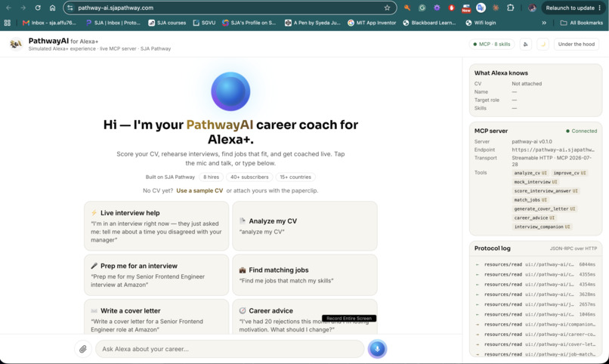This screenshot has height=364, width=609.
Task: Click the 2657ms protocol log entry
Action: pos(536,304)
